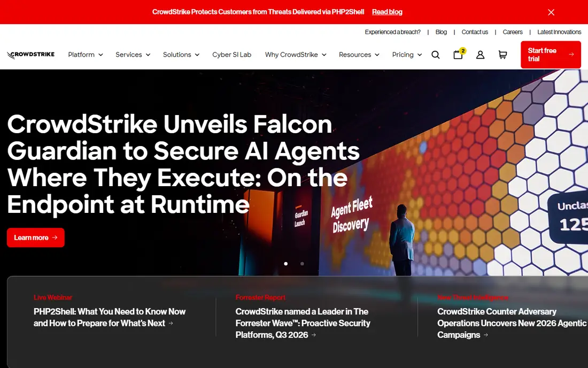
Task: Dismiss the red announcement banner
Action: [x=551, y=12]
